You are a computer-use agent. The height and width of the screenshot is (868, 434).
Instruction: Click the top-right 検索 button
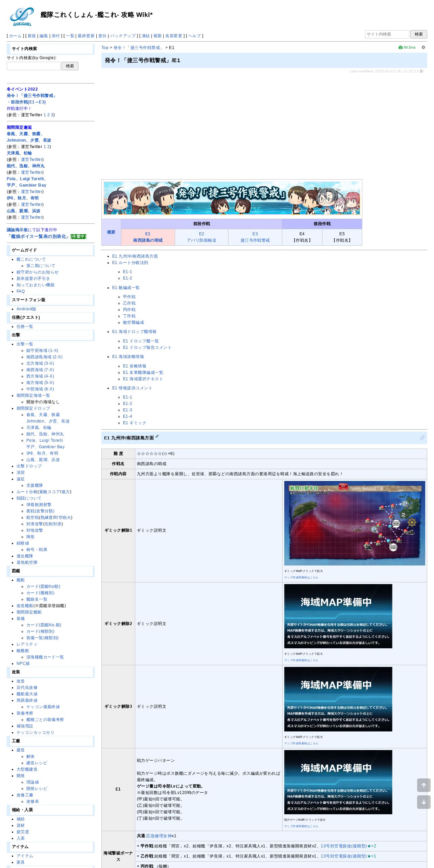[x=419, y=34]
